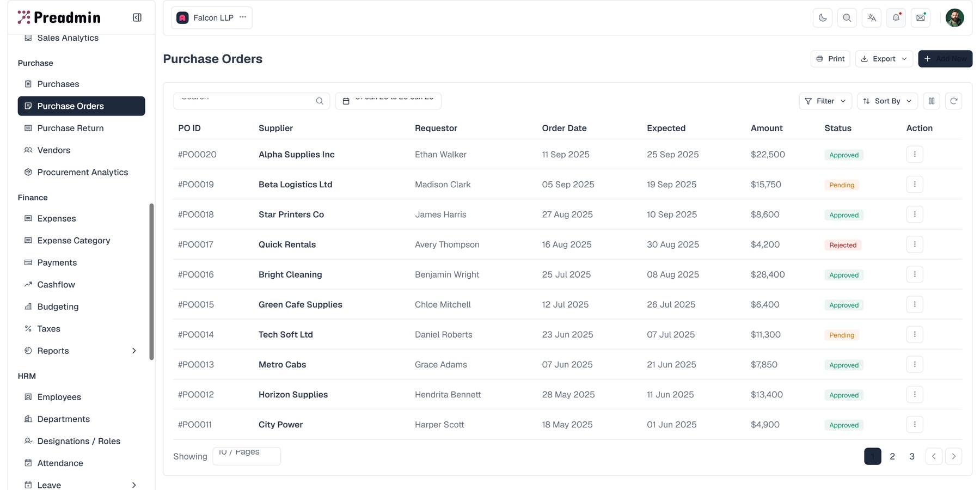Toggle dark mode moon icon

click(823, 17)
